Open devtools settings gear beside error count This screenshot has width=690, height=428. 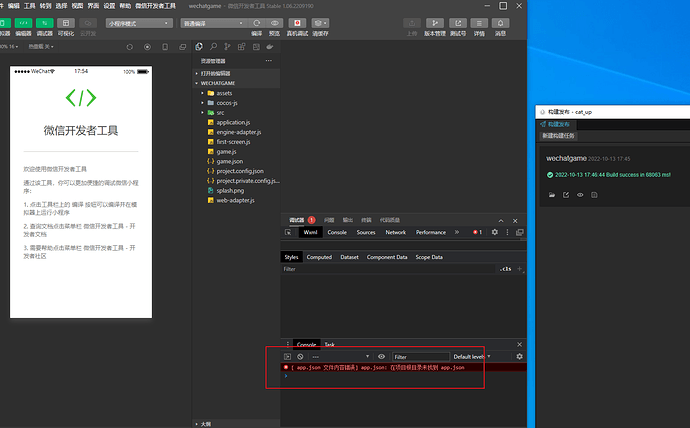(495, 232)
